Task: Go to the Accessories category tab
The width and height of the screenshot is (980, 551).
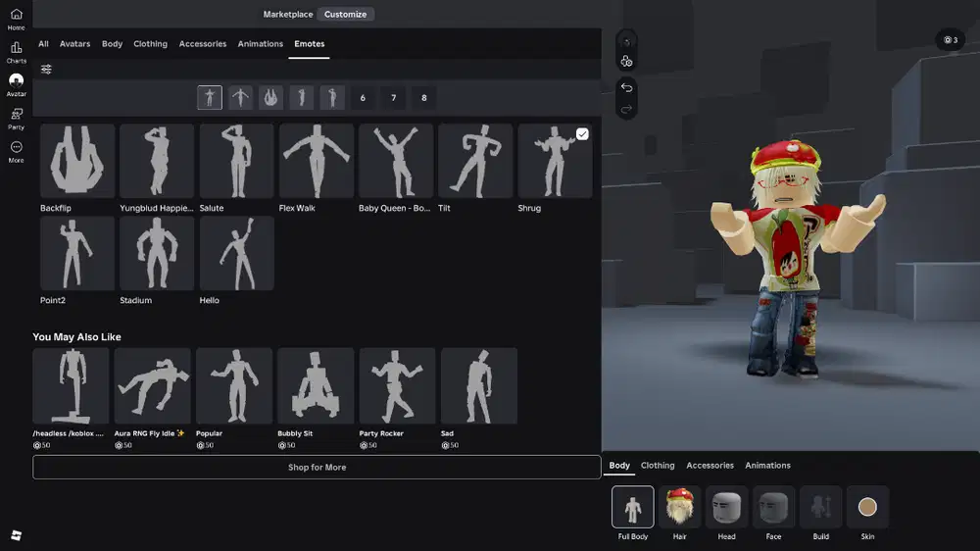Action: pos(202,44)
